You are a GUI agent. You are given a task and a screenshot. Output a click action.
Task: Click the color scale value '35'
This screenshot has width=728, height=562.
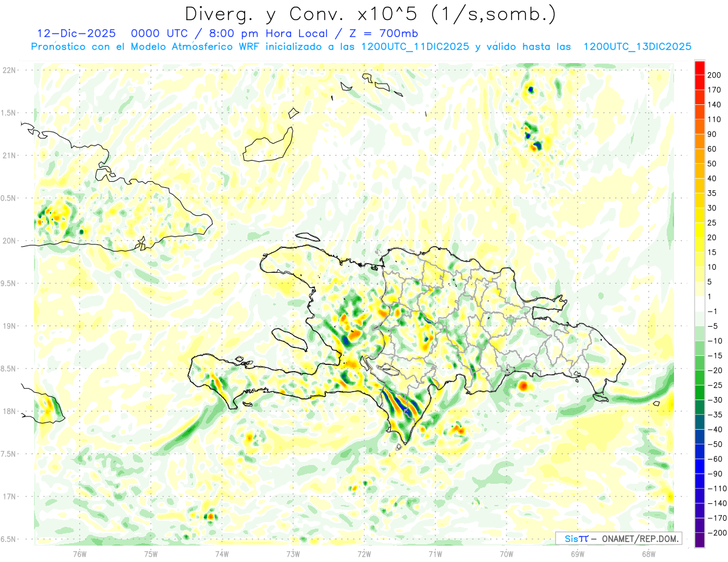coord(713,193)
